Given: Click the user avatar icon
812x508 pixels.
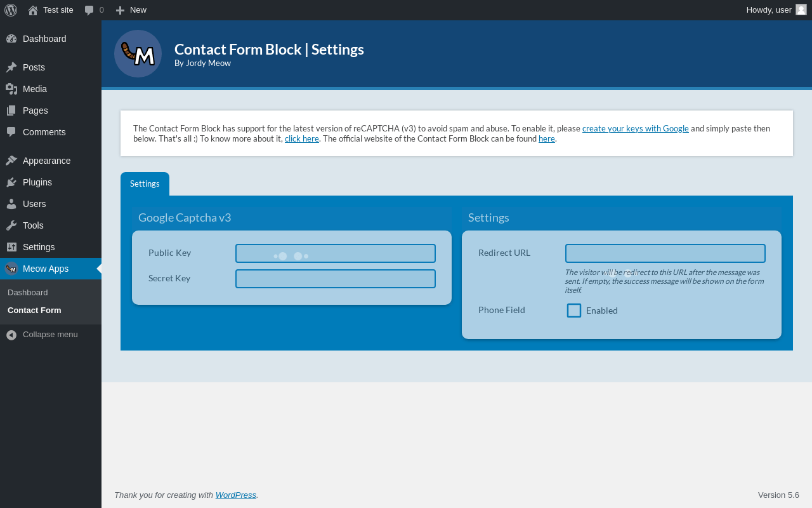Looking at the screenshot, I should click(x=801, y=10).
